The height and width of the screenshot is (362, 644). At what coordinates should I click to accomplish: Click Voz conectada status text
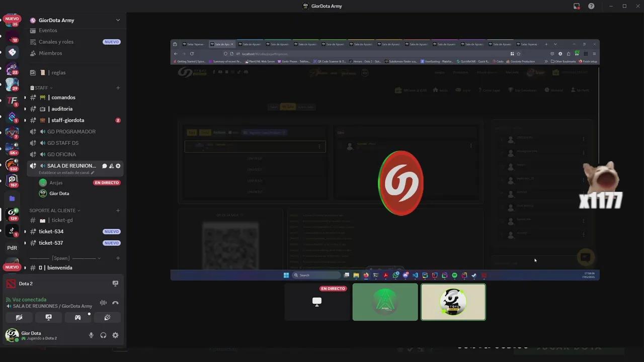[x=29, y=300]
